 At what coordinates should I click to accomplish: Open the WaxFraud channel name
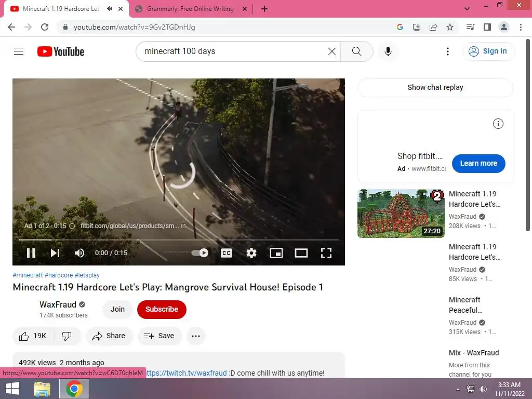[58, 304]
